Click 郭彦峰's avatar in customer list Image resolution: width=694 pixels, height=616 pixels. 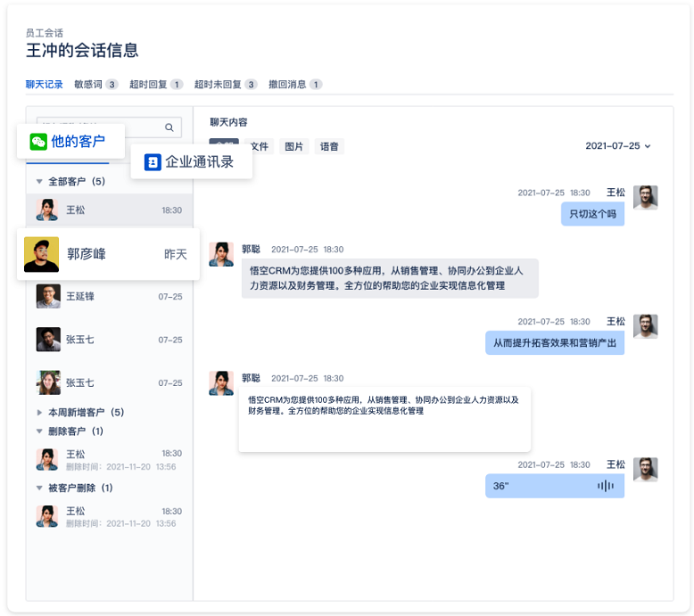point(41,254)
